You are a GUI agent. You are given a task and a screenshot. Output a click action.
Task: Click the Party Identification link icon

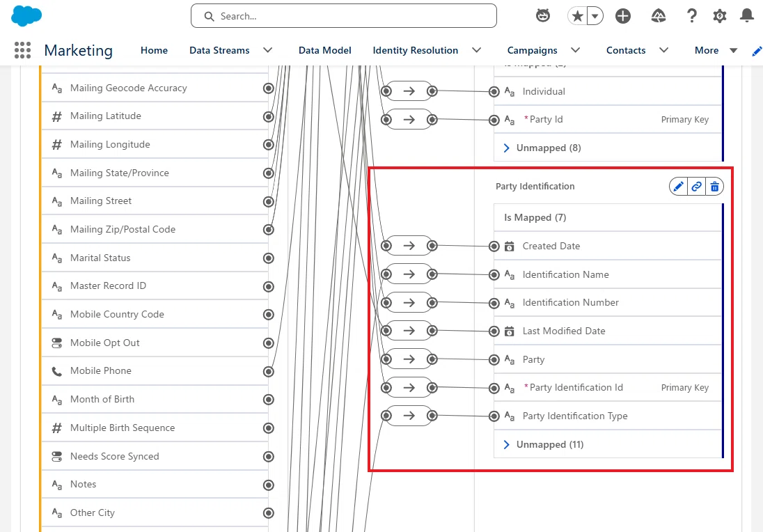click(696, 187)
